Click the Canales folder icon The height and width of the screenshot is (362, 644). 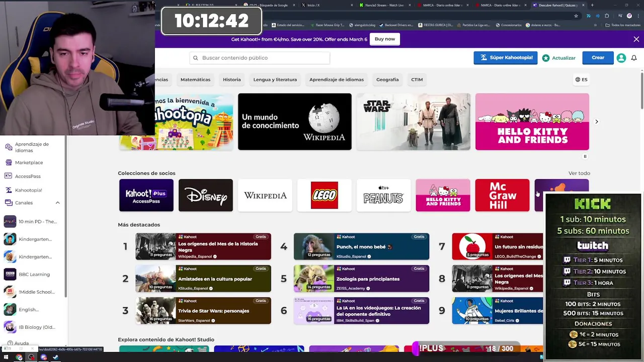(x=9, y=203)
